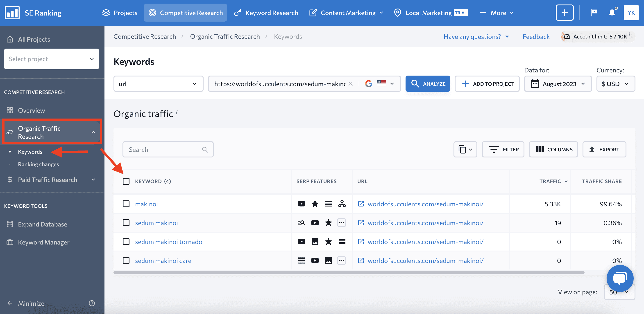Open Have any questions dropdown
This screenshot has height=314, width=644.
pos(476,36)
